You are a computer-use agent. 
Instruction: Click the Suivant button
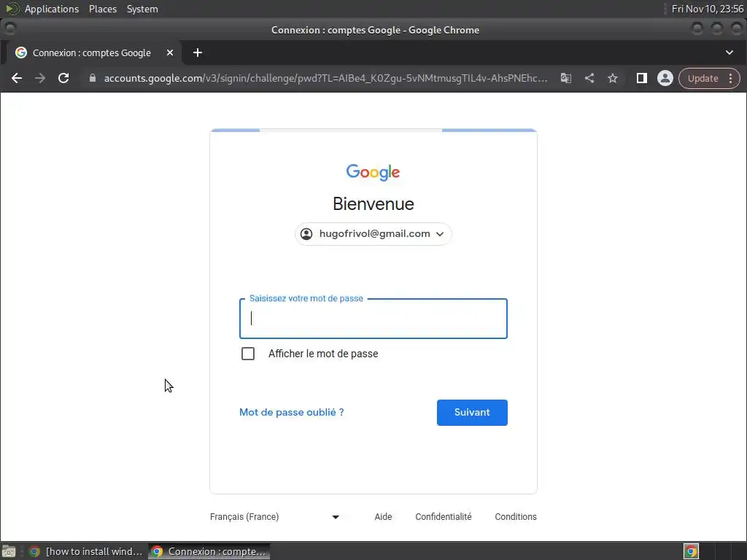(x=472, y=413)
